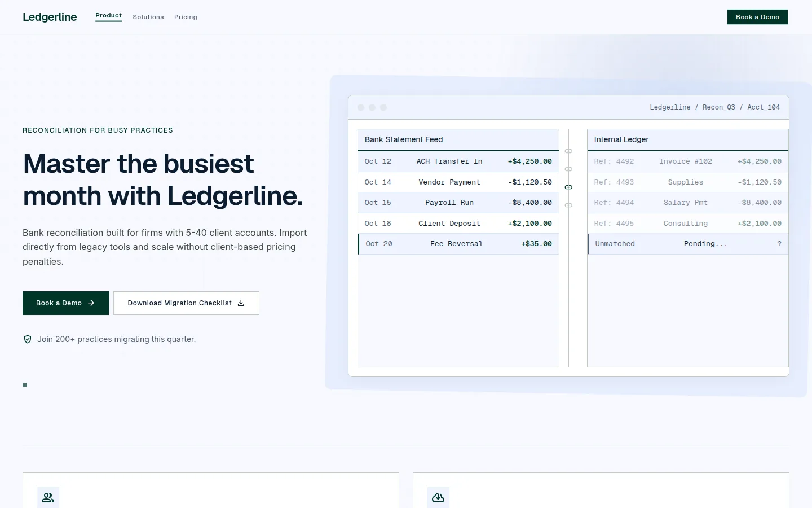
Task: Click the -$8,400.00 amount in Bank Statement Feed
Action: click(530, 203)
